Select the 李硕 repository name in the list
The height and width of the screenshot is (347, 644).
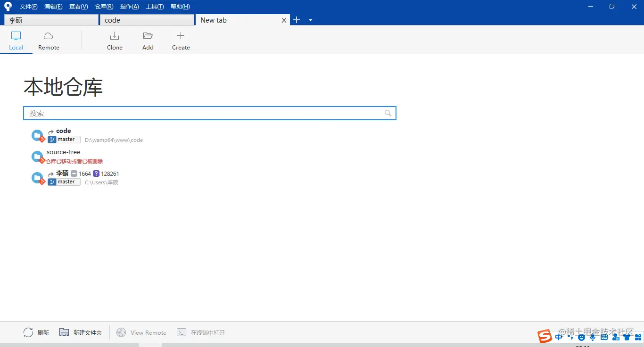[62, 173]
